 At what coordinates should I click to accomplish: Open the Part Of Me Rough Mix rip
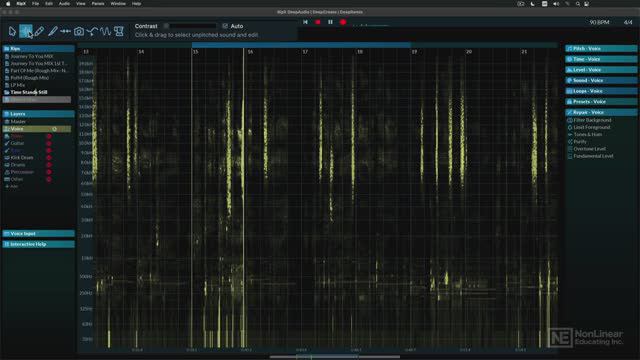[x=39, y=71]
